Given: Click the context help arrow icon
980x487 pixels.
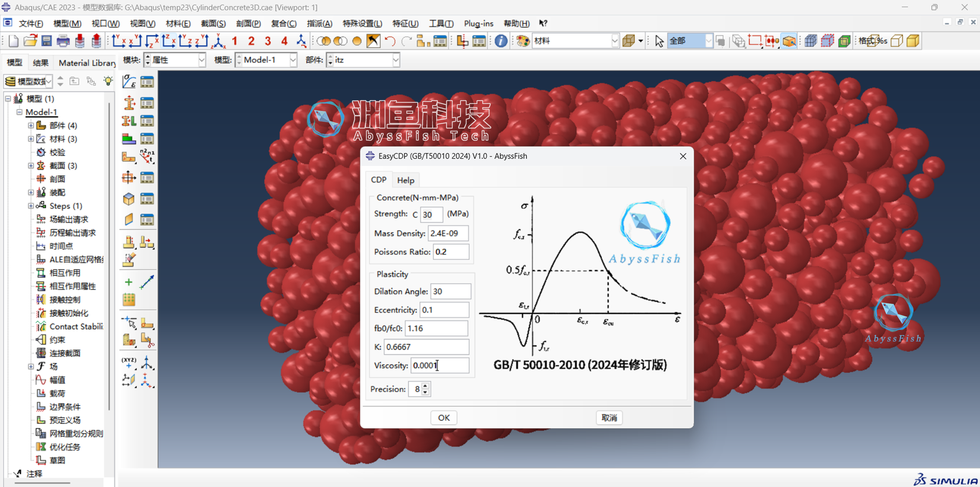Looking at the screenshot, I should (543, 23).
